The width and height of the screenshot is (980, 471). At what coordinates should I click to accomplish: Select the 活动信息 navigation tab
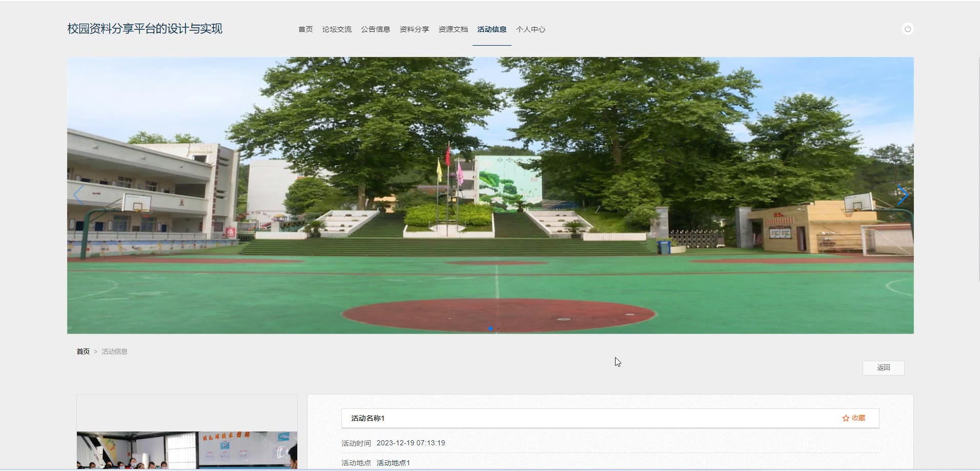click(492, 29)
